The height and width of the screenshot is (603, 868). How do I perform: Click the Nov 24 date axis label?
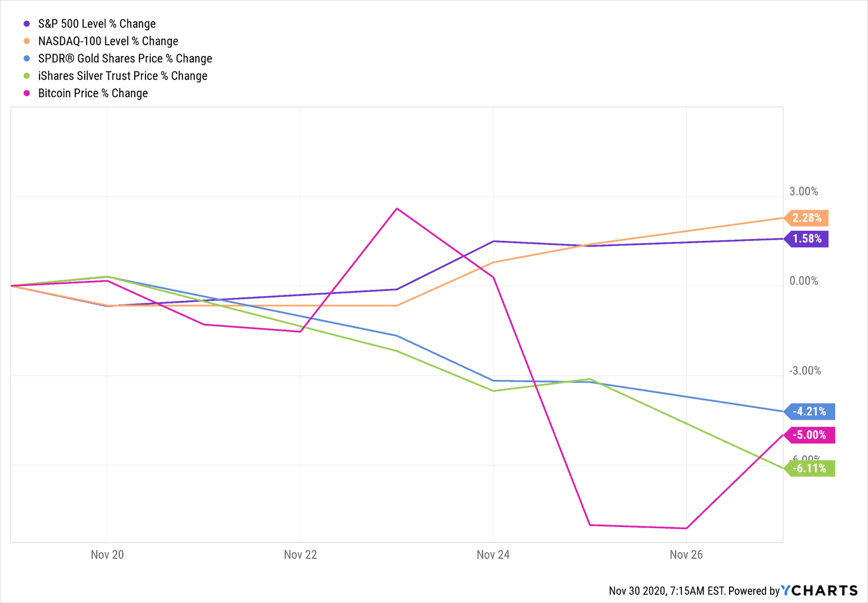tap(493, 555)
